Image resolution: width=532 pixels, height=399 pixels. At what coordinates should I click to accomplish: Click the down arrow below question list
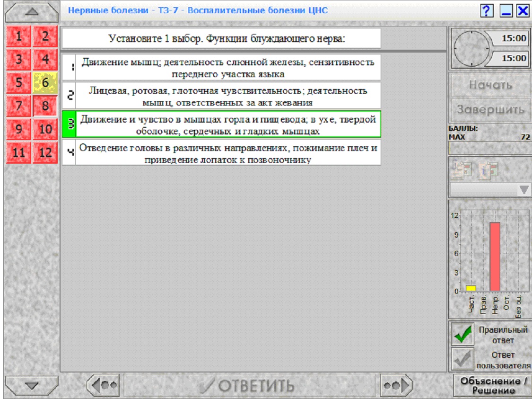(32, 386)
